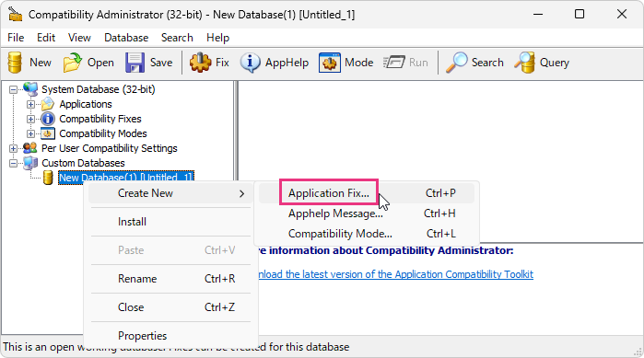Choose Application Fix... from submenu
Image resolution: width=644 pixels, height=358 pixels.
tap(367, 193)
